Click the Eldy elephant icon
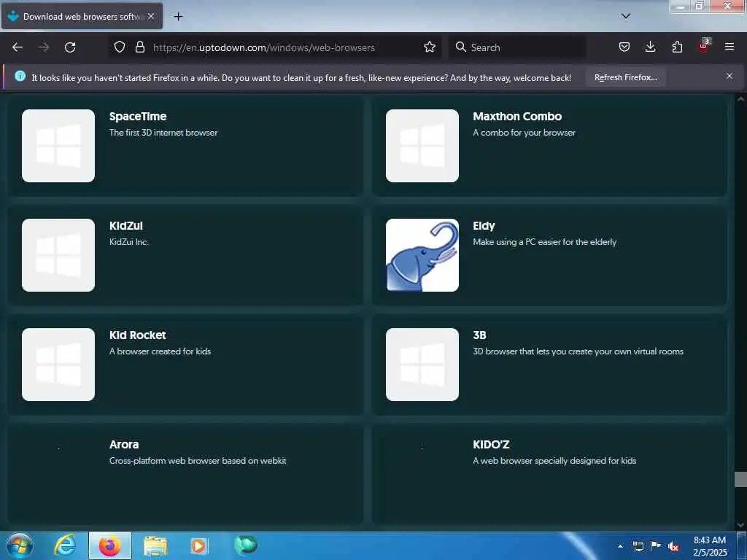 click(422, 255)
